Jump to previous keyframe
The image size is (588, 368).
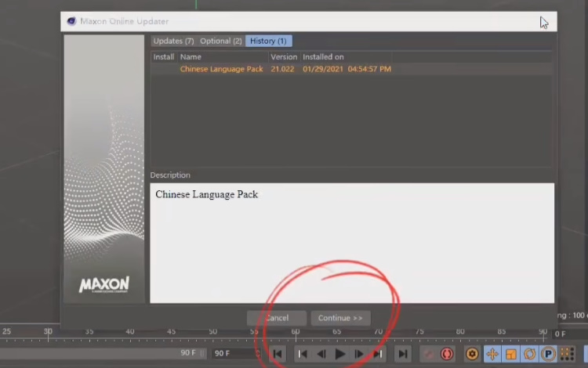pos(303,354)
